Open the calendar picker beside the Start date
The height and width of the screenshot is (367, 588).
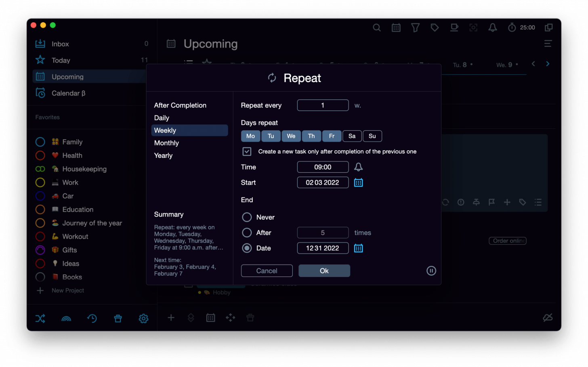tap(358, 182)
